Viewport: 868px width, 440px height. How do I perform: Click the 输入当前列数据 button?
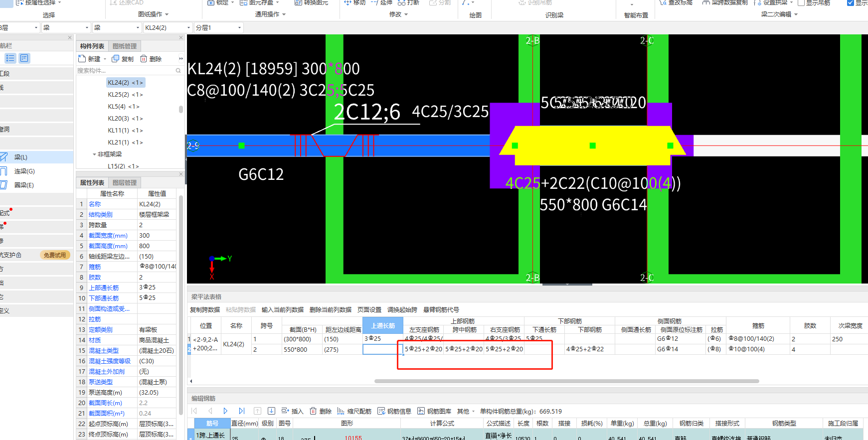coord(283,309)
